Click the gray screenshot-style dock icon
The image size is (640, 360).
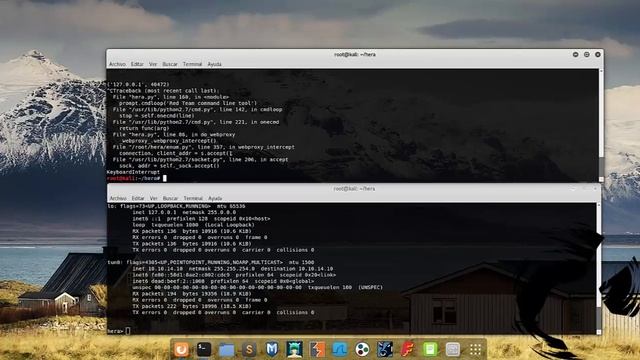click(452, 349)
